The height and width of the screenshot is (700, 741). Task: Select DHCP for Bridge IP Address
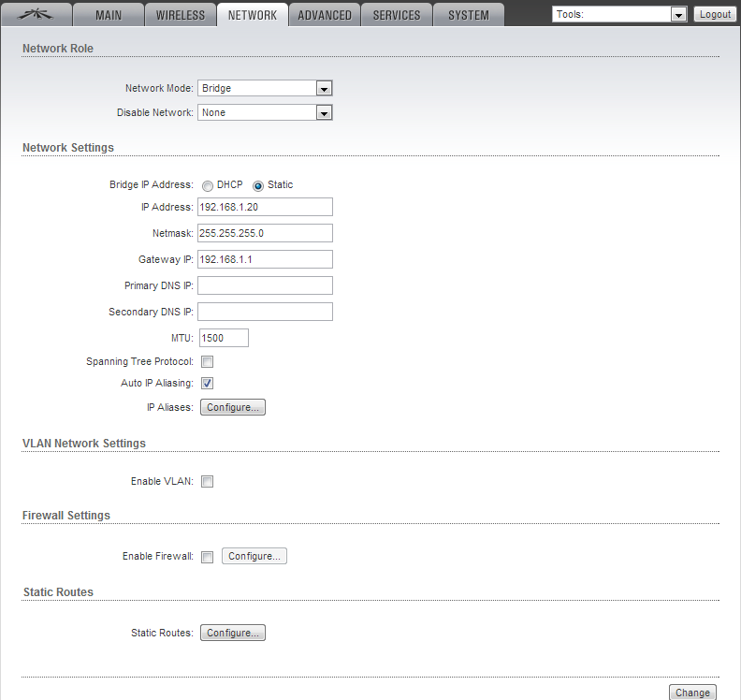[208, 185]
